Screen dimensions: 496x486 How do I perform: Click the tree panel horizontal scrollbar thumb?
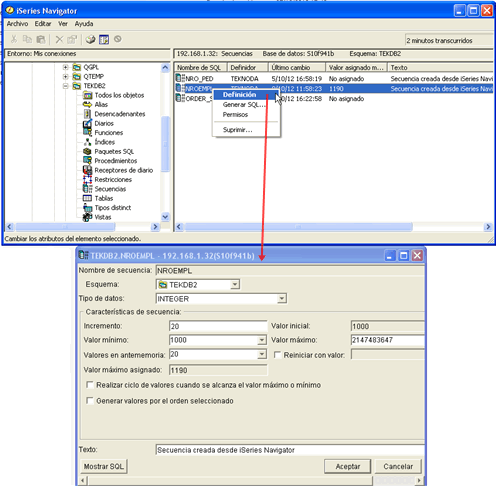click(65, 227)
